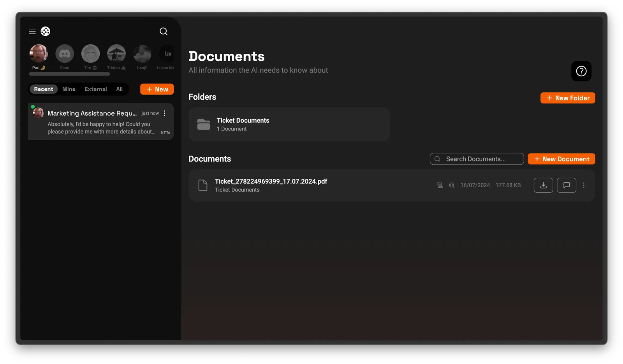Download the Ticket PDF via download icon
The image size is (623, 364).
543,185
